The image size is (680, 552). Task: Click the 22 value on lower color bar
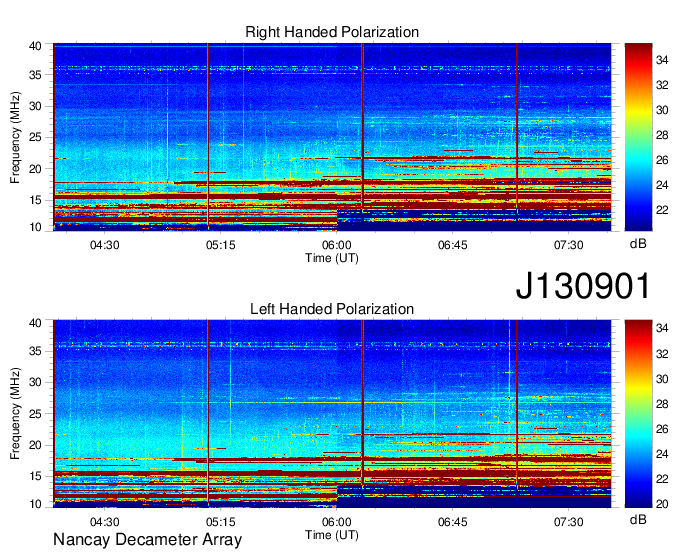pyautogui.click(x=662, y=479)
